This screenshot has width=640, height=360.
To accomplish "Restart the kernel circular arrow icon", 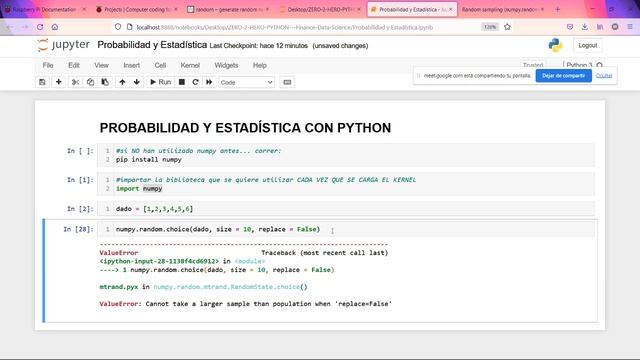I will [x=196, y=82].
